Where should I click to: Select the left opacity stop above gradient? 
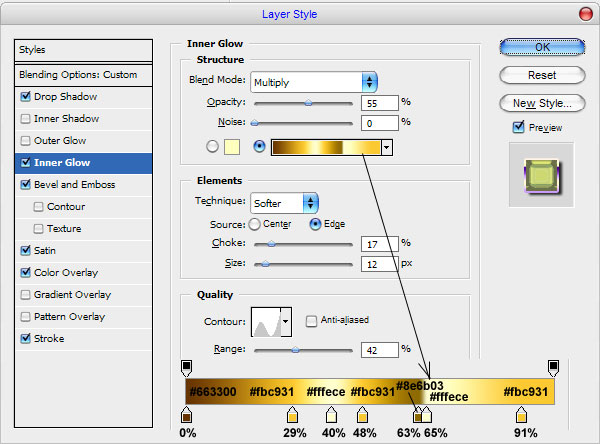(186, 367)
